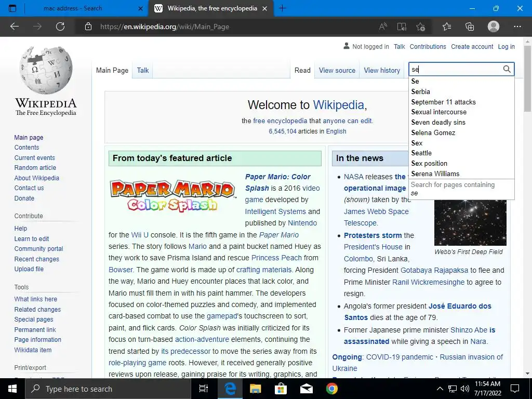The height and width of the screenshot is (399, 532).
Task: Open Collections icon in Edge toolbar
Action: pyautogui.click(x=470, y=26)
